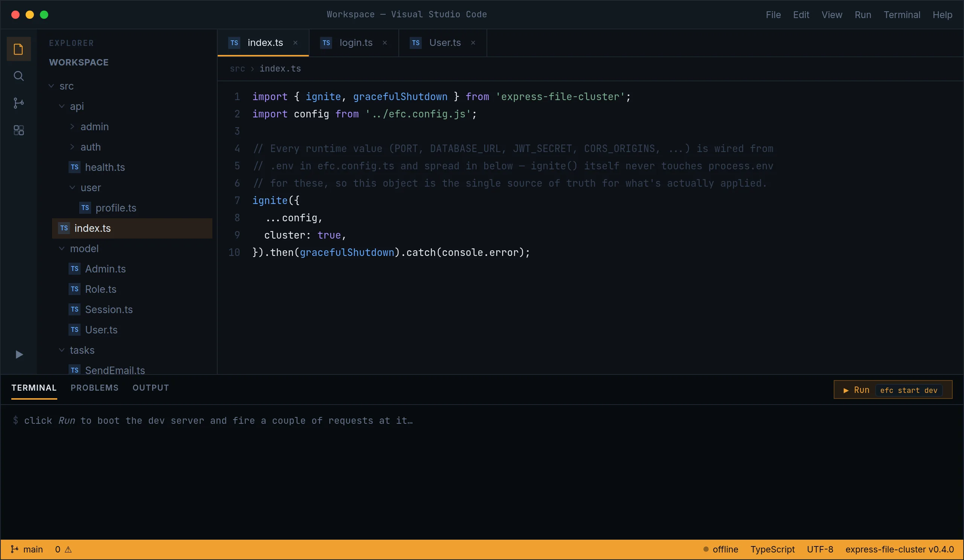Click the index.ts breadcrumb segment
Image resolution: width=964 pixels, height=560 pixels.
click(281, 69)
